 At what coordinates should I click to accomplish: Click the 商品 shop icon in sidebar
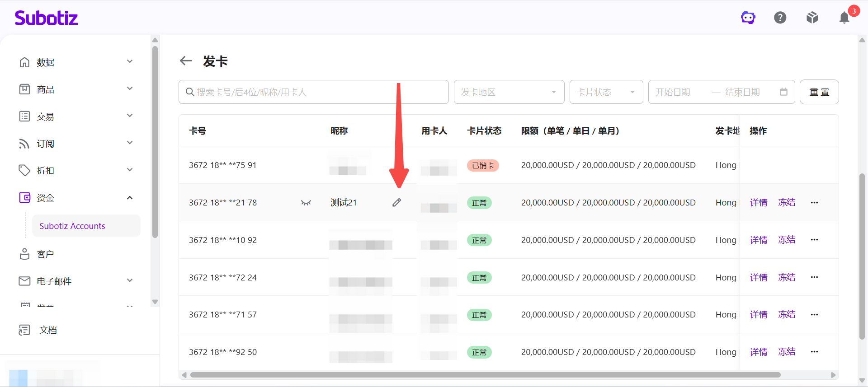(24, 89)
